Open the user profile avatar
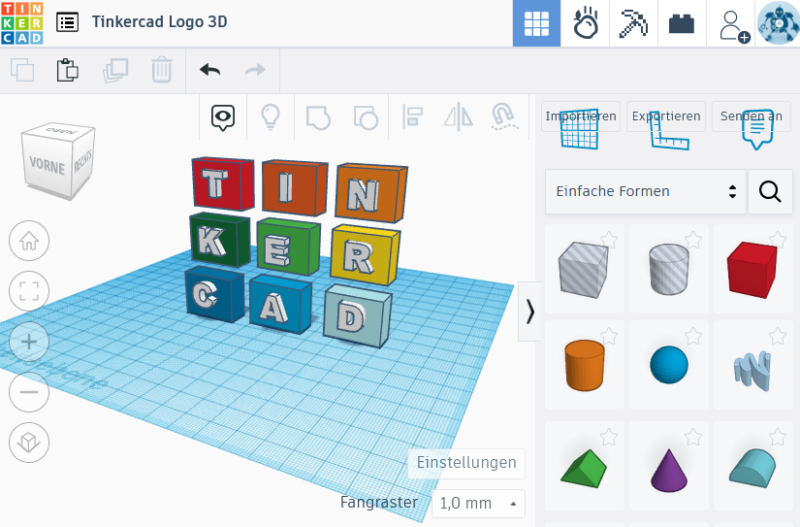This screenshot has height=527, width=800. [x=778, y=23]
